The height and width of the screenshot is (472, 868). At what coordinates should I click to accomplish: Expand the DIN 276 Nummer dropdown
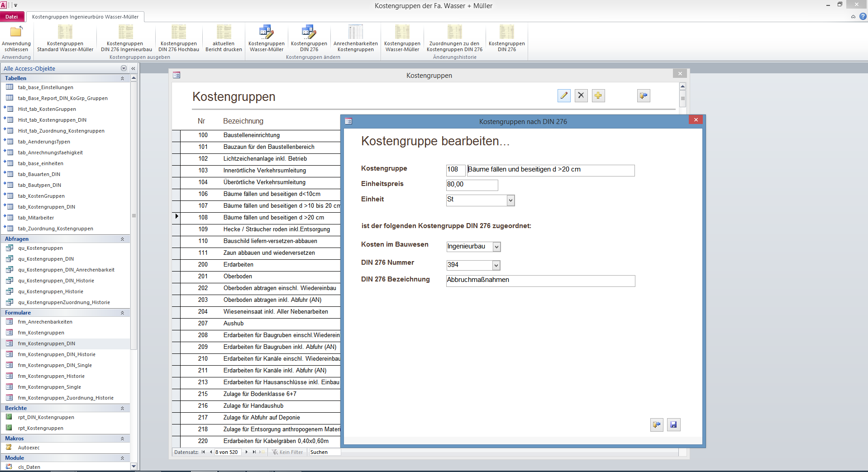pos(496,265)
